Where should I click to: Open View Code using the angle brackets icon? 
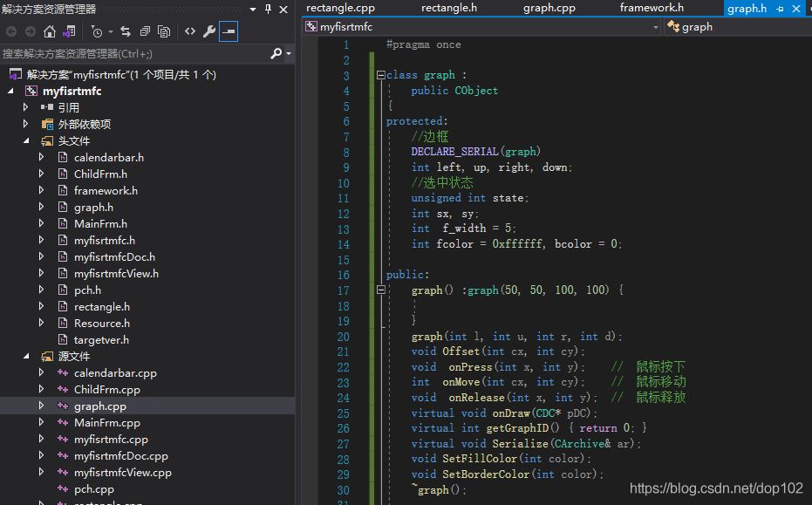pyautogui.click(x=189, y=31)
